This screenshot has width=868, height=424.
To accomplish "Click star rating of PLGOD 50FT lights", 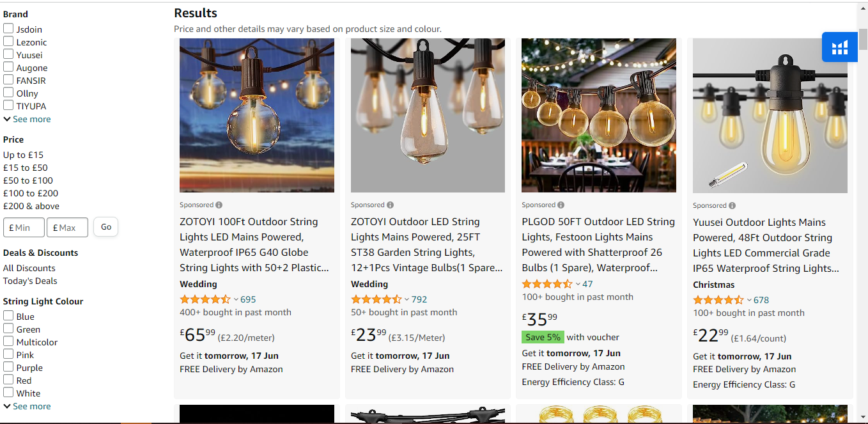I will [547, 284].
